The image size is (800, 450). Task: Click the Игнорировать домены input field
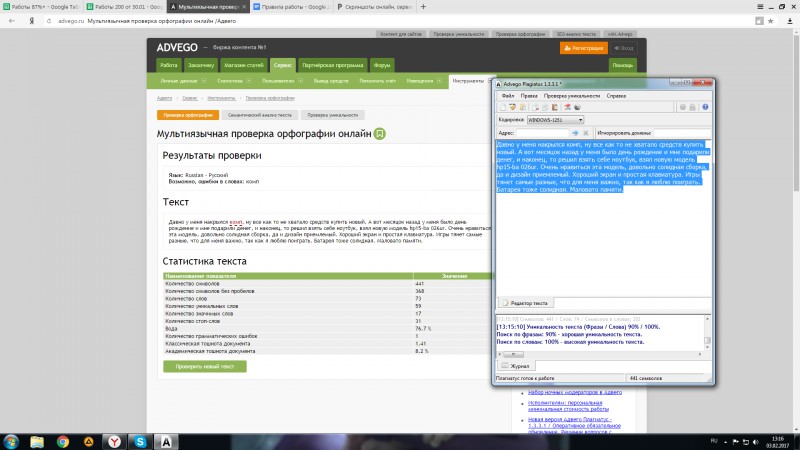coord(682,133)
